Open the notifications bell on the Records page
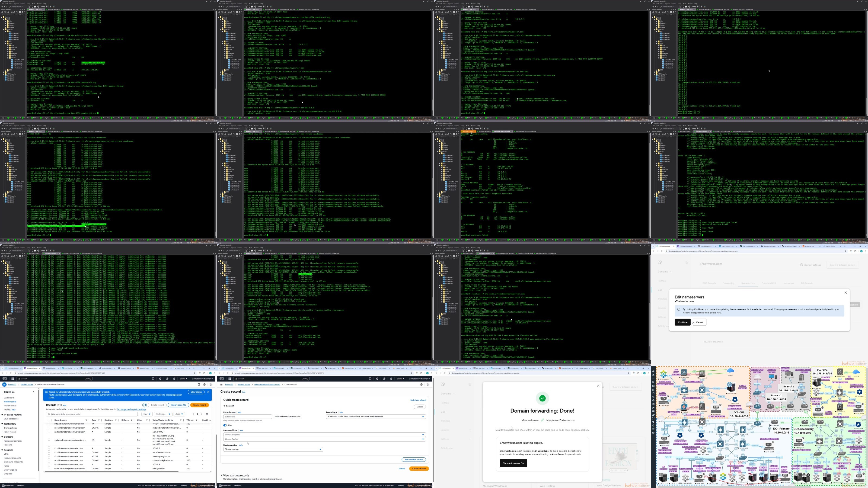 pos(160,378)
